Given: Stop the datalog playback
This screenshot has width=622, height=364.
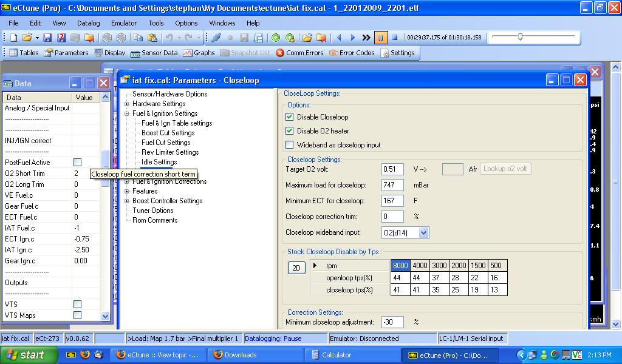Looking at the screenshot, I should [394, 38].
